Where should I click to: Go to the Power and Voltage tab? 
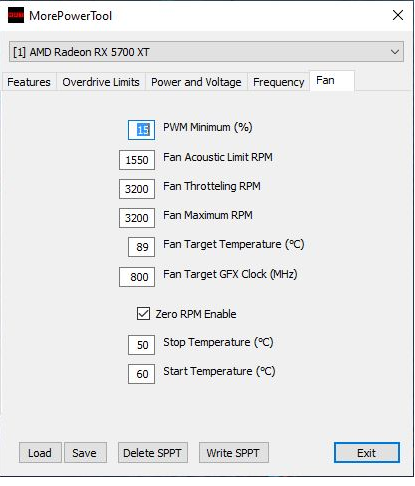(x=196, y=82)
